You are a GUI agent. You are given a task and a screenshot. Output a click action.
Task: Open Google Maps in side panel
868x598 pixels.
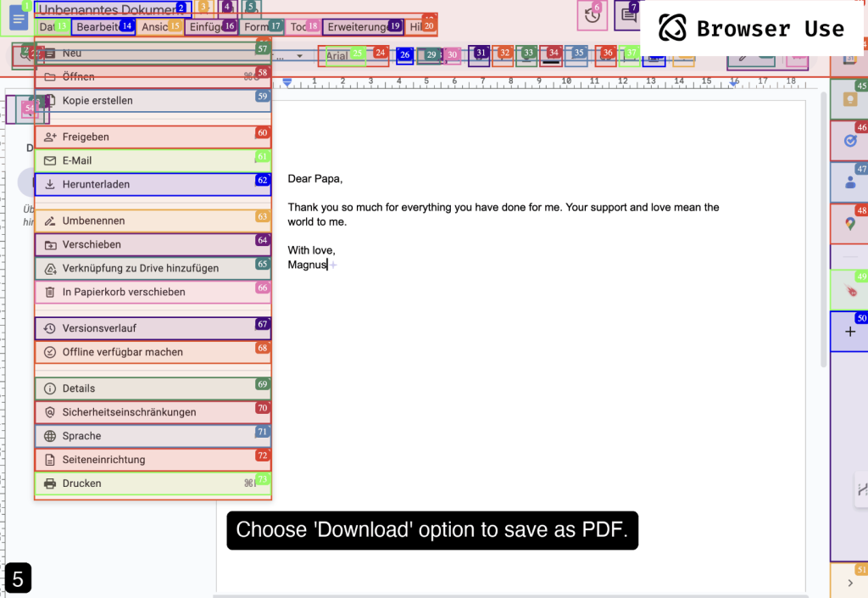pos(849,223)
